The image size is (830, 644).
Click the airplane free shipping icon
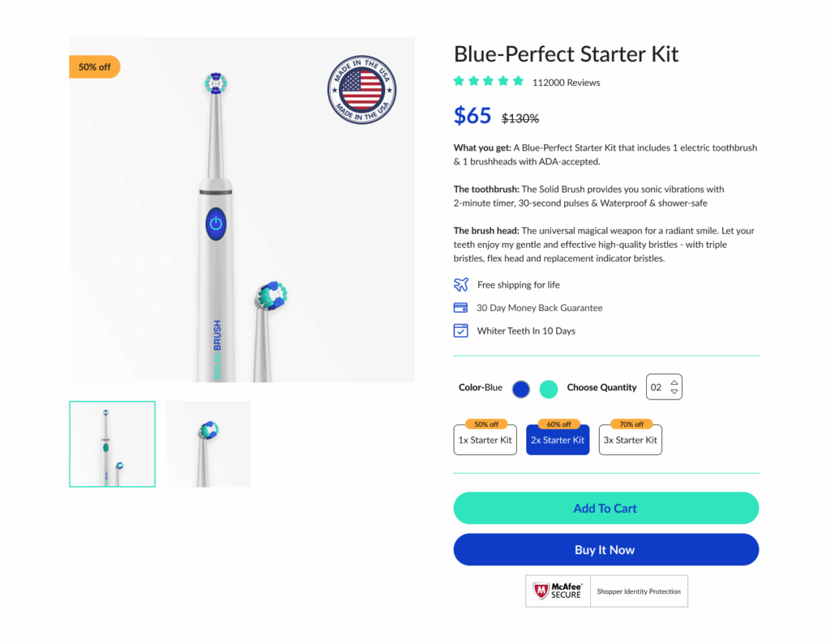click(460, 284)
